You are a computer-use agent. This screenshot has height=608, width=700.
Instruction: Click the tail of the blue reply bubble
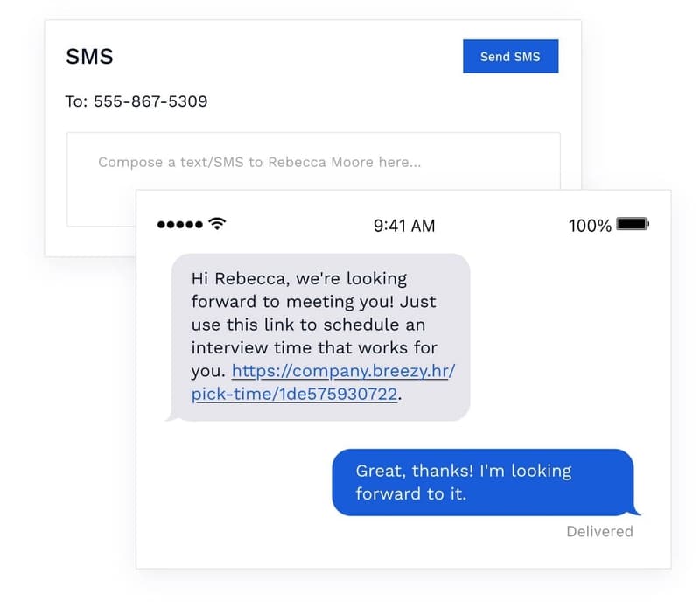click(x=636, y=511)
